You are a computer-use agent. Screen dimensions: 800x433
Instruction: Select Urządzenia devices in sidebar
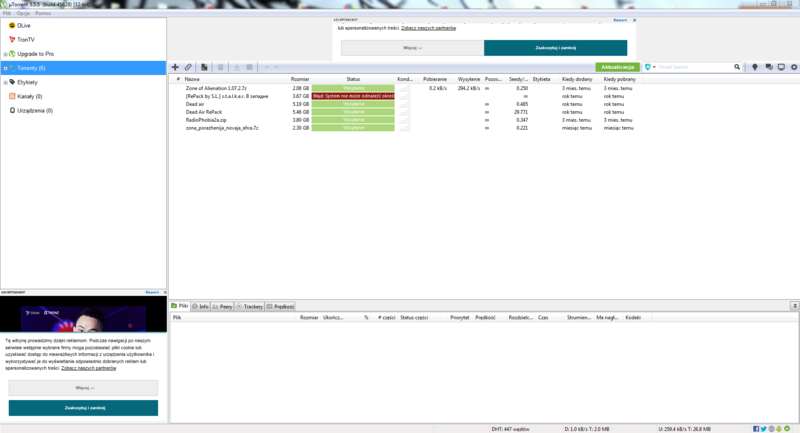click(35, 110)
